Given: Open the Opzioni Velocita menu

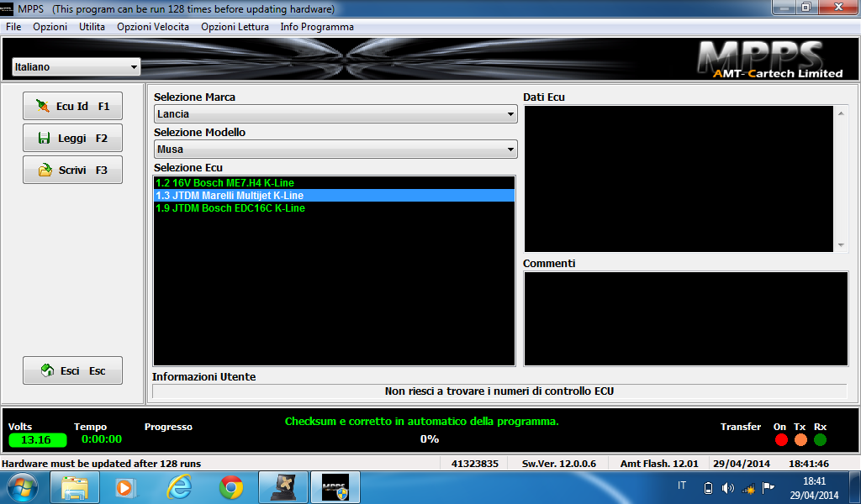Looking at the screenshot, I should (153, 27).
